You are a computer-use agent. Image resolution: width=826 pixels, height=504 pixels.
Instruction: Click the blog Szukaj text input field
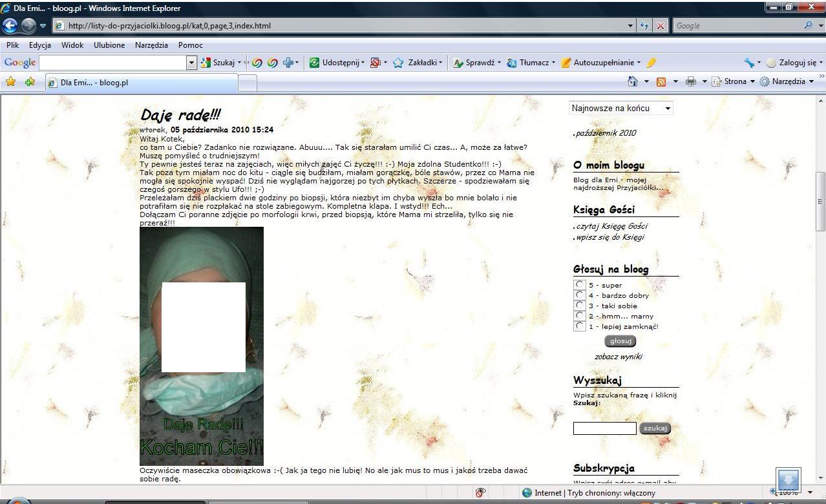605,428
